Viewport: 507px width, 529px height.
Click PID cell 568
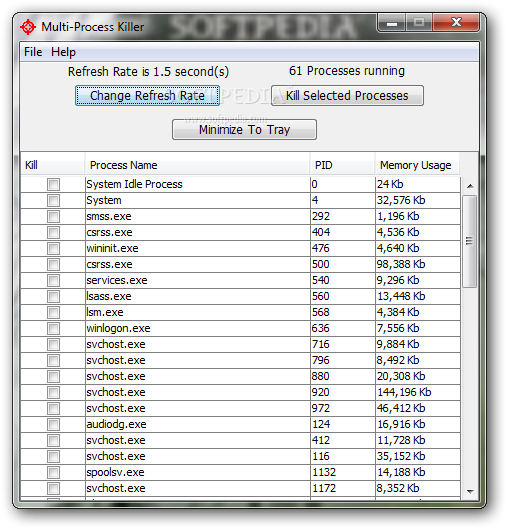click(x=320, y=312)
